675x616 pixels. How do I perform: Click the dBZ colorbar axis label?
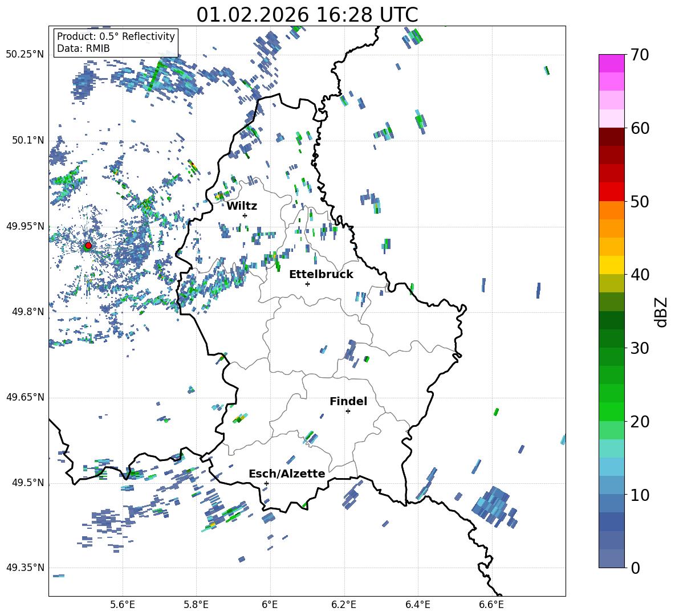point(661,312)
